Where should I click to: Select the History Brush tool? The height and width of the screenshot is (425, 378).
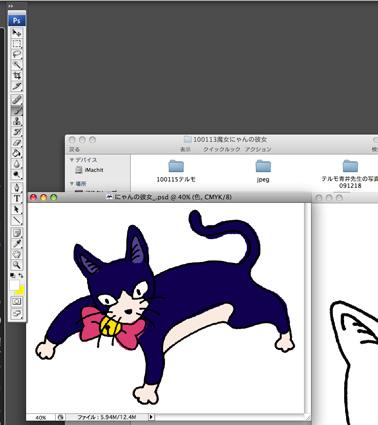tap(16, 132)
